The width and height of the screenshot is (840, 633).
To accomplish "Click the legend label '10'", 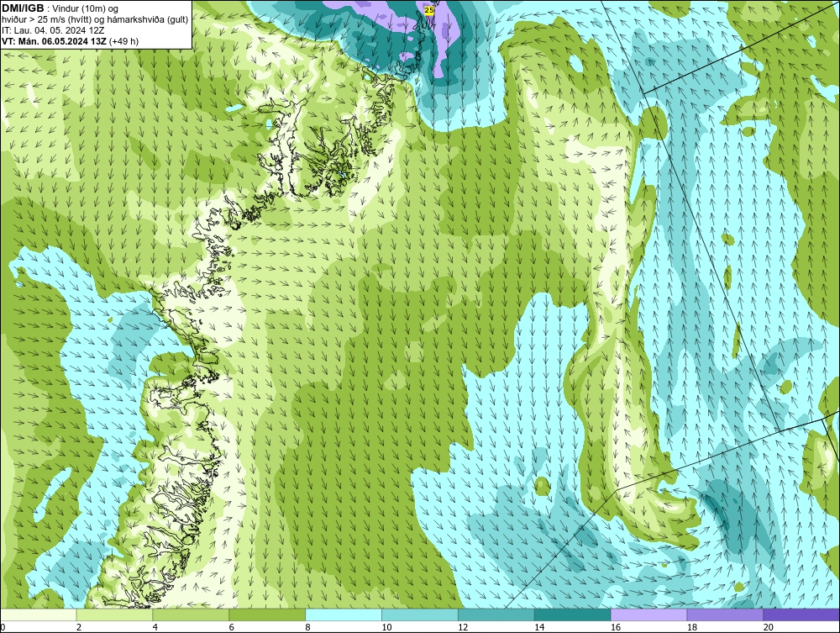I will [x=386, y=627].
